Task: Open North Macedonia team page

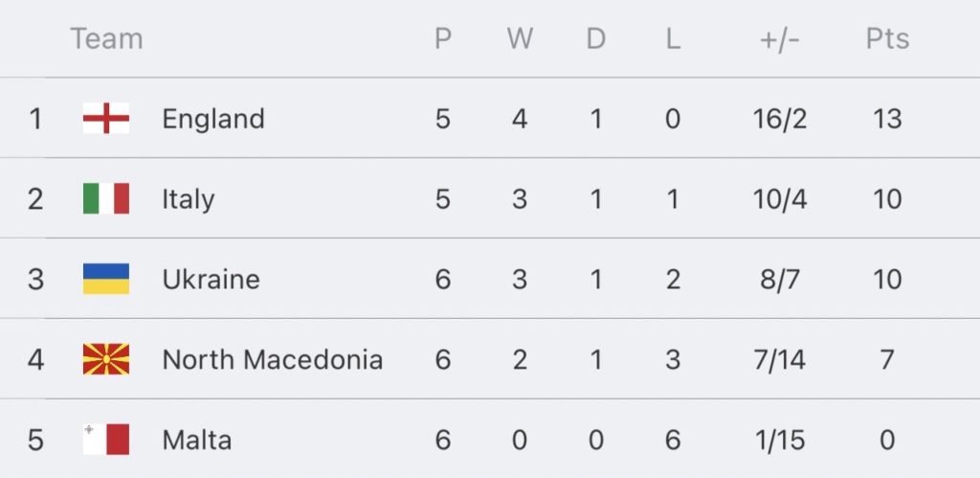Action: pyautogui.click(x=272, y=360)
